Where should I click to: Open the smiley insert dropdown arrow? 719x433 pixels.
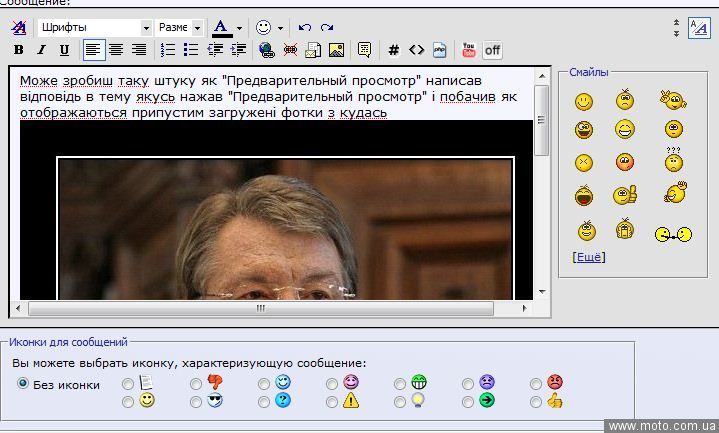280,28
